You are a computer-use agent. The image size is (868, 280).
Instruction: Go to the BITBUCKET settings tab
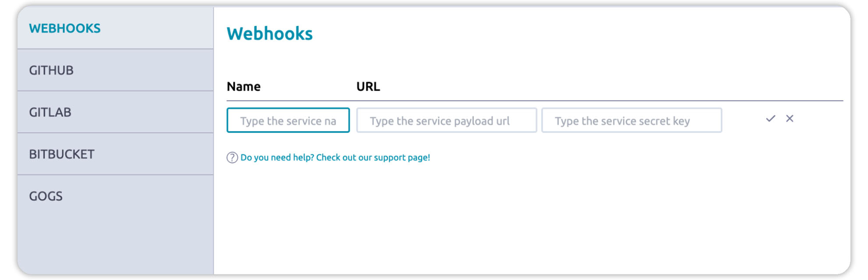[x=62, y=154]
